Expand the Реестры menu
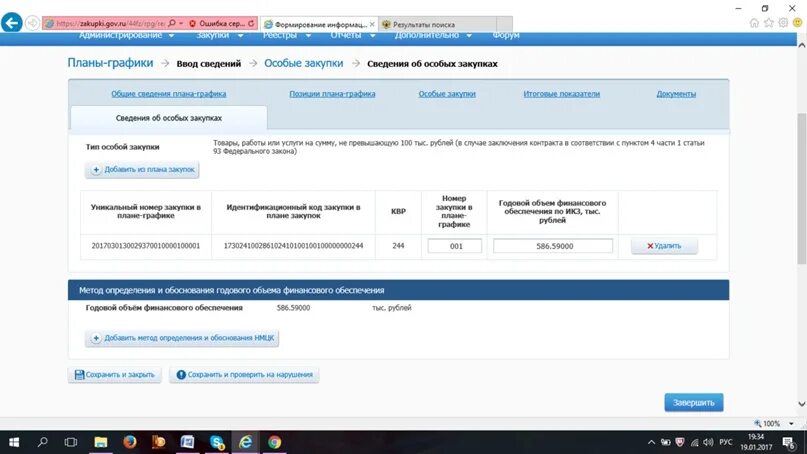The width and height of the screenshot is (807, 454). 287,35
